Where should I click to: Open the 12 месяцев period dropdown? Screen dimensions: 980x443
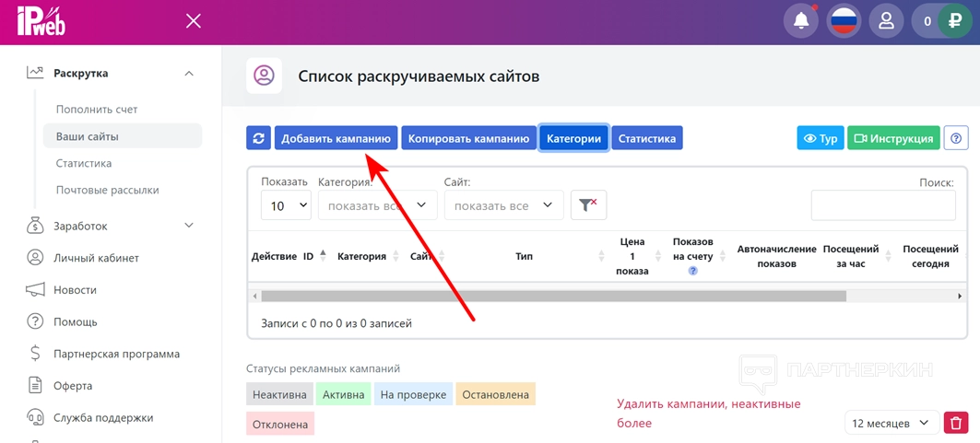[891, 423]
